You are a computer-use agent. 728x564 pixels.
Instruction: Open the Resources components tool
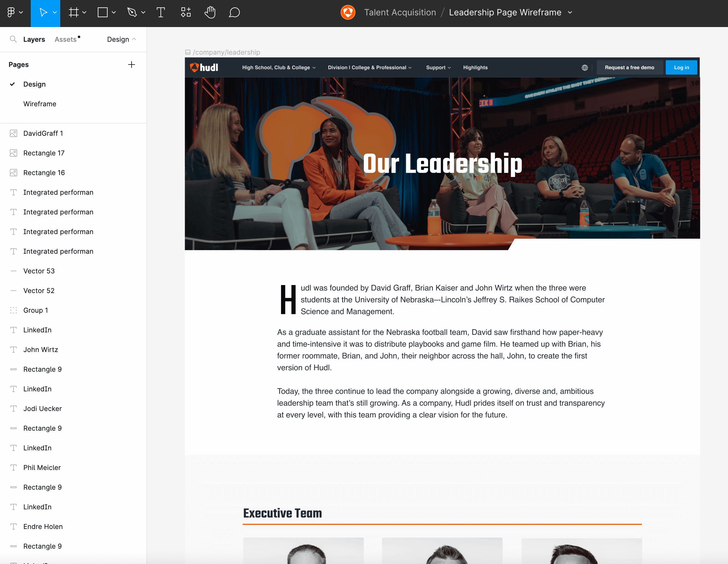click(x=186, y=13)
